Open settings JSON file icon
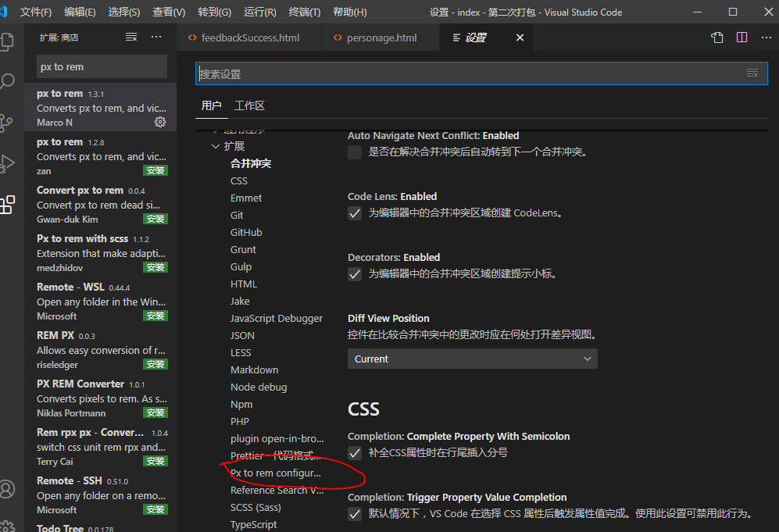 [x=717, y=37]
